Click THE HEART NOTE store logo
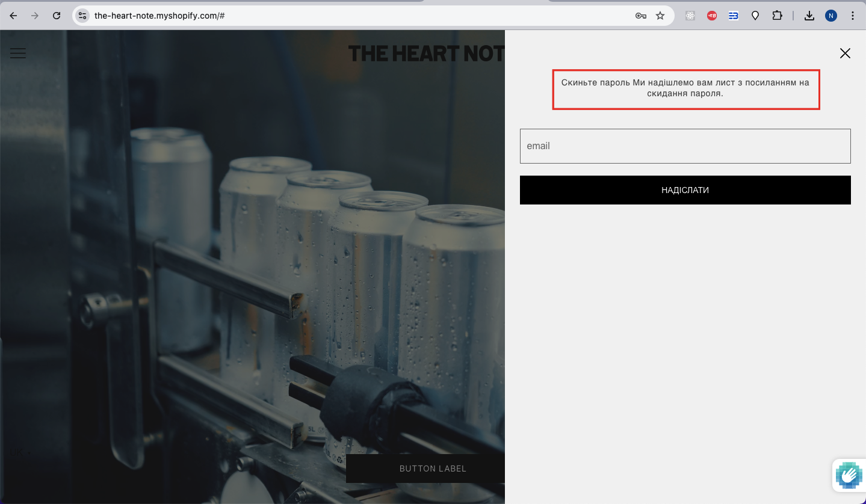Image resolution: width=866 pixels, height=504 pixels. pos(426,54)
